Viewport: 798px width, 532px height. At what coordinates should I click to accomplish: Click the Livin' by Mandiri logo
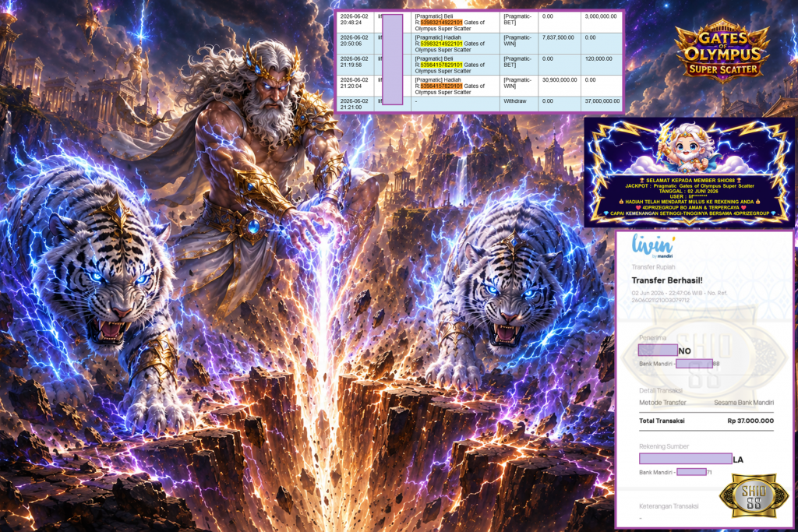pyautogui.click(x=654, y=247)
